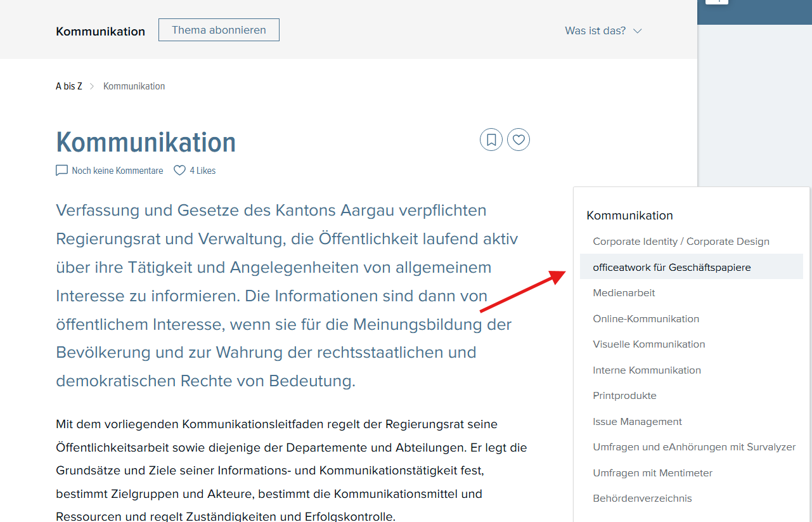Open Visuelle Kommunikation in the sidebar

[x=649, y=344]
